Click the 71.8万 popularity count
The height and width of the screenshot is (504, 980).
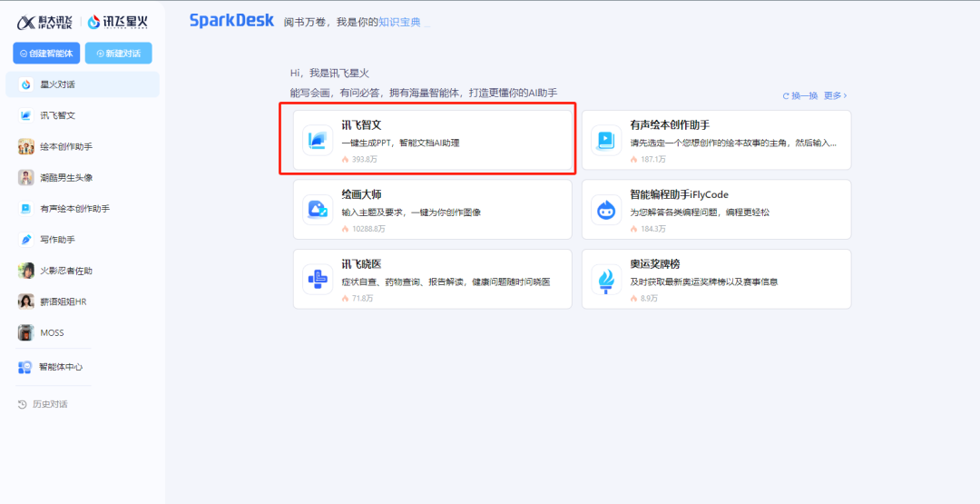point(362,298)
